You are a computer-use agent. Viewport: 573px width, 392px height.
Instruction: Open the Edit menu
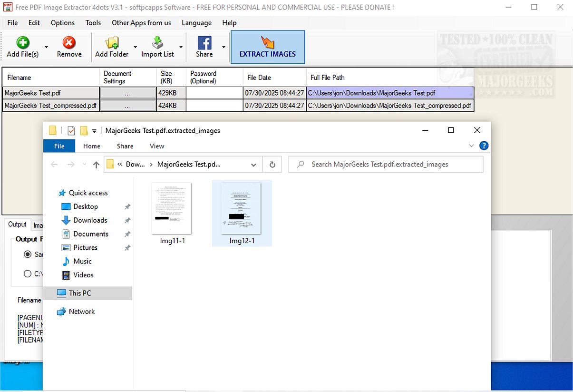(34, 23)
